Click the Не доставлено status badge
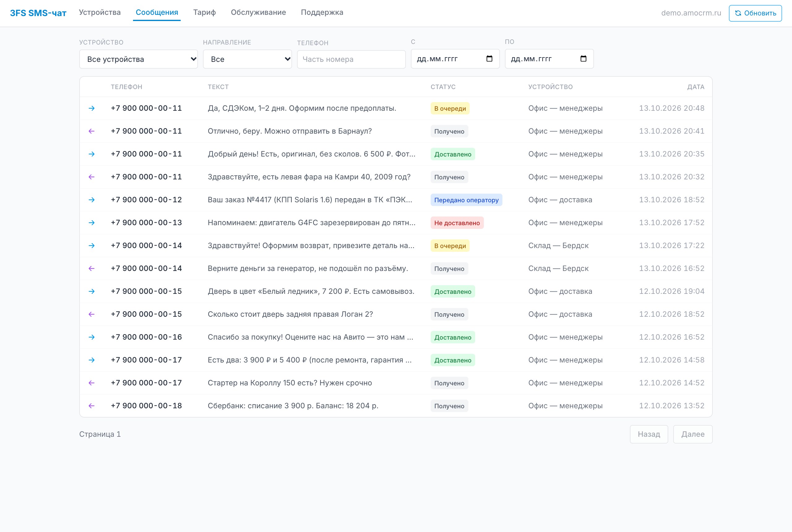 point(457,223)
